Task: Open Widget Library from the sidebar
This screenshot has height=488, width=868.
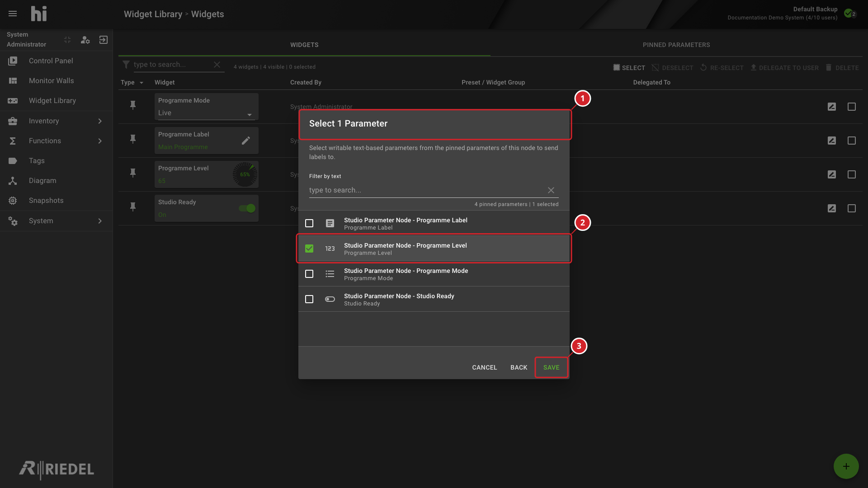Action: click(57, 100)
